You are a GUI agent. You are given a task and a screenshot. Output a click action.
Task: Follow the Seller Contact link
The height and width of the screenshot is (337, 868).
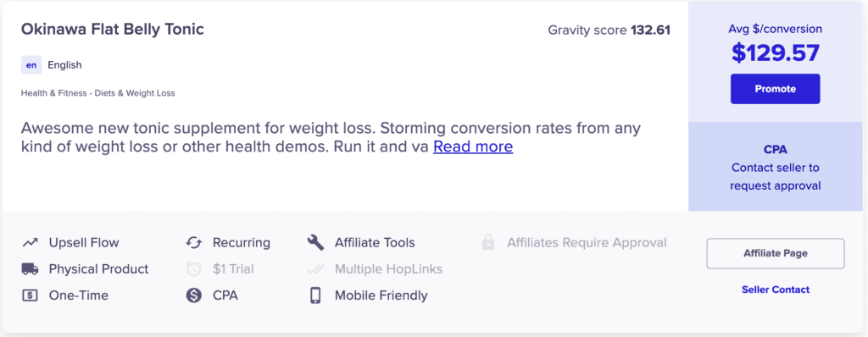775,290
